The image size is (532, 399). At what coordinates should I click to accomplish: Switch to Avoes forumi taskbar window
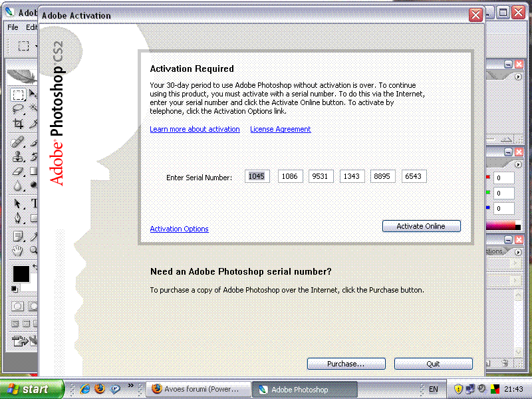click(x=198, y=389)
